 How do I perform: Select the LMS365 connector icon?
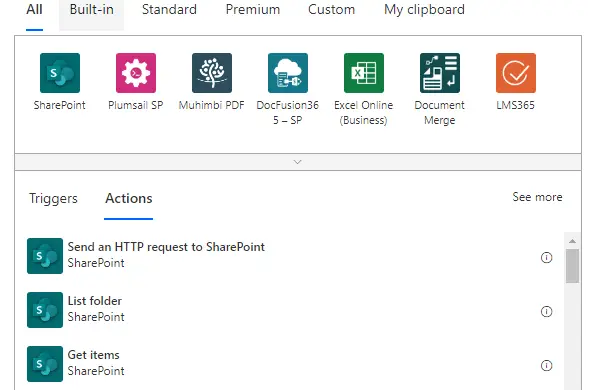coord(516,73)
